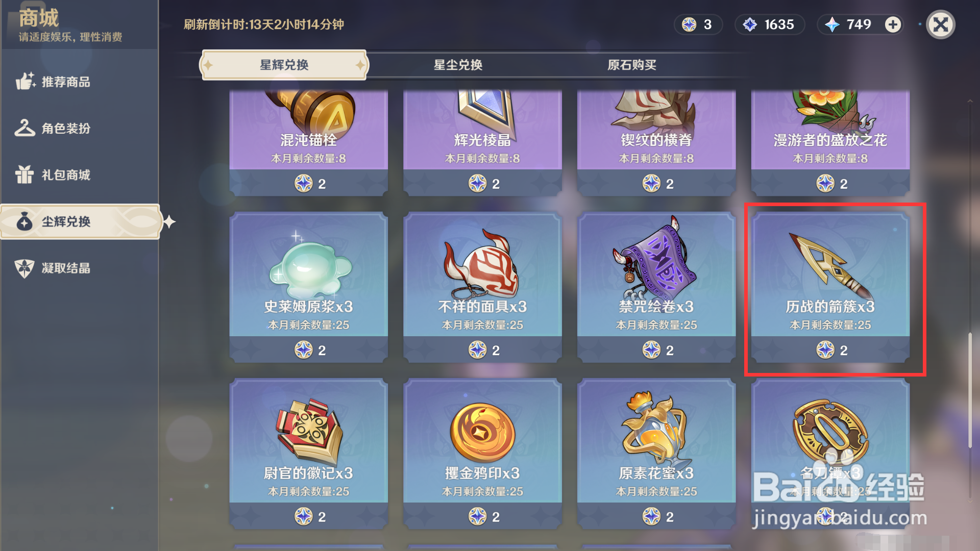This screenshot has width=980, height=551.
Task: Select the 原素花蜜x3 nectar item
Action: pos(656,454)
